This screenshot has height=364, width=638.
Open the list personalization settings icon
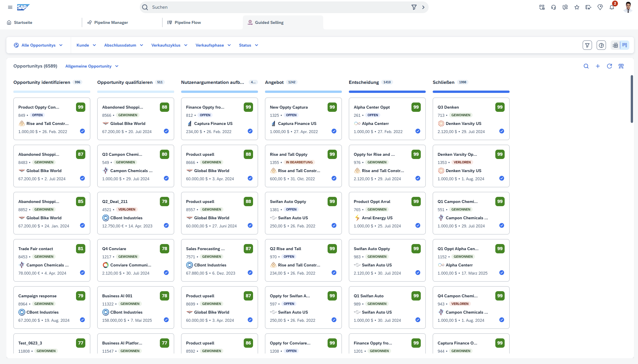tap(621, 66)
